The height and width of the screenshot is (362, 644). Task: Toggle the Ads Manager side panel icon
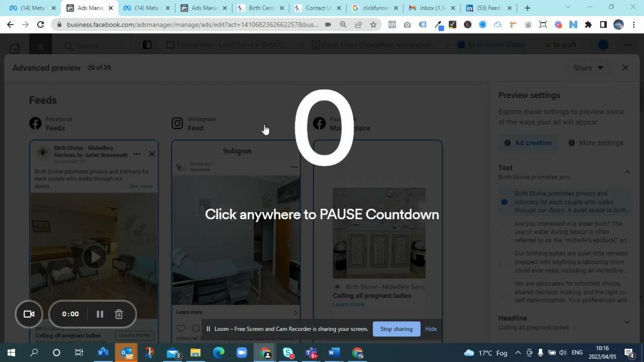point(147,45)
